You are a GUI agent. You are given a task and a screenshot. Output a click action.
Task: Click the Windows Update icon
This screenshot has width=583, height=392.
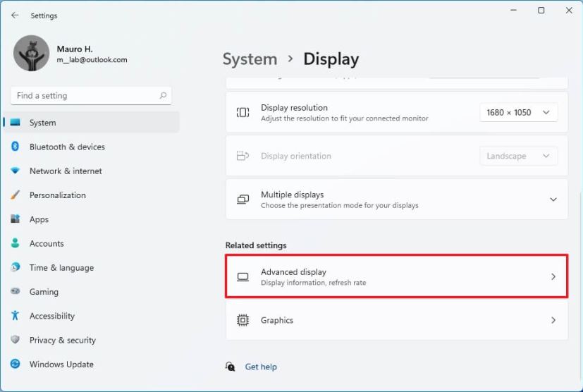pos(15,365)
